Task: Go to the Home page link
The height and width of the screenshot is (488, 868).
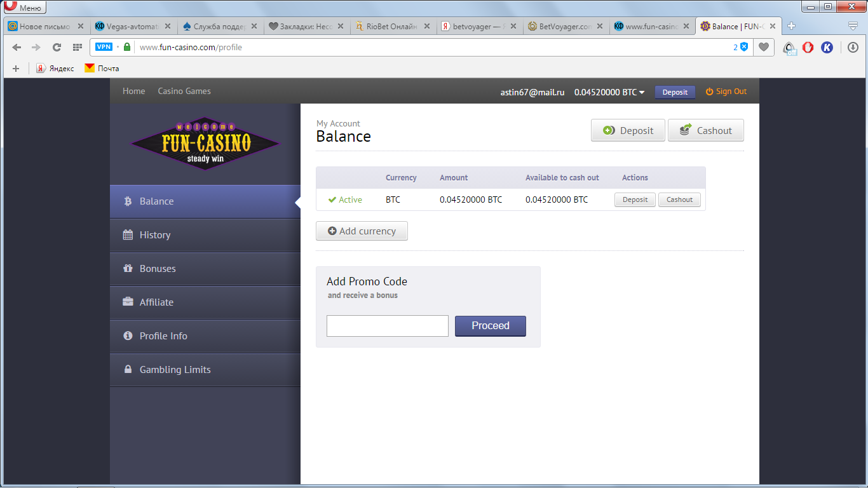Action: [x=134, y=91]
